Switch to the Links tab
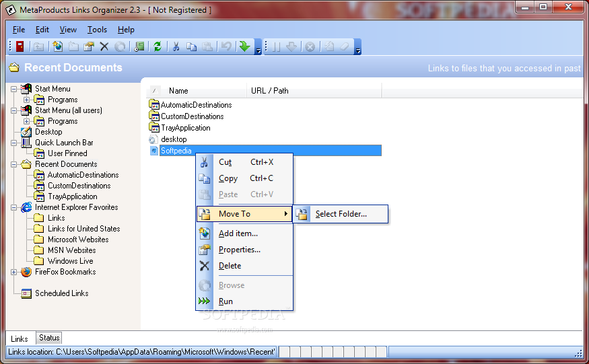The height and width of the screenshot is (364, 589). tap(19, 338)
